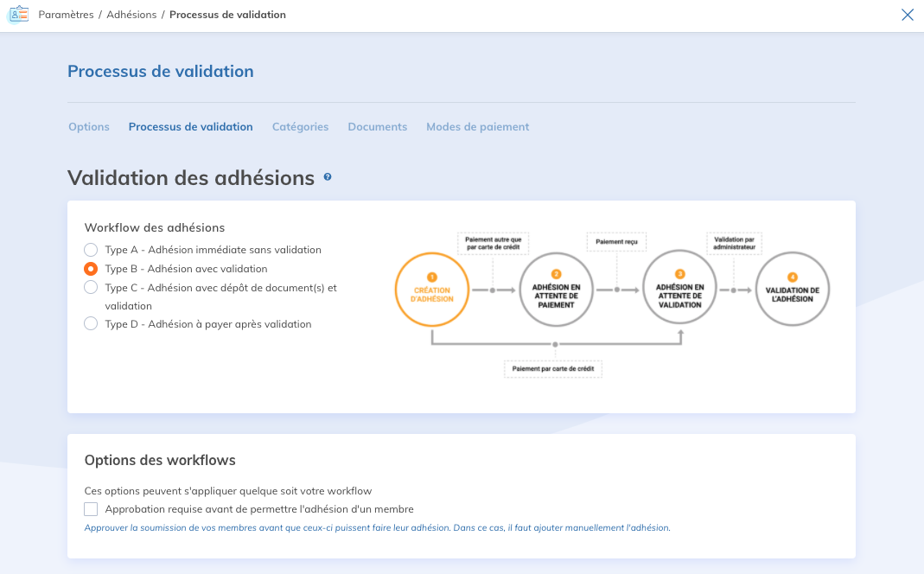The height and width of the screenshot is (574, 924).
Task: Enable Approbation requise checkbox
Action: pyautogui.click(x=91, y=509)
